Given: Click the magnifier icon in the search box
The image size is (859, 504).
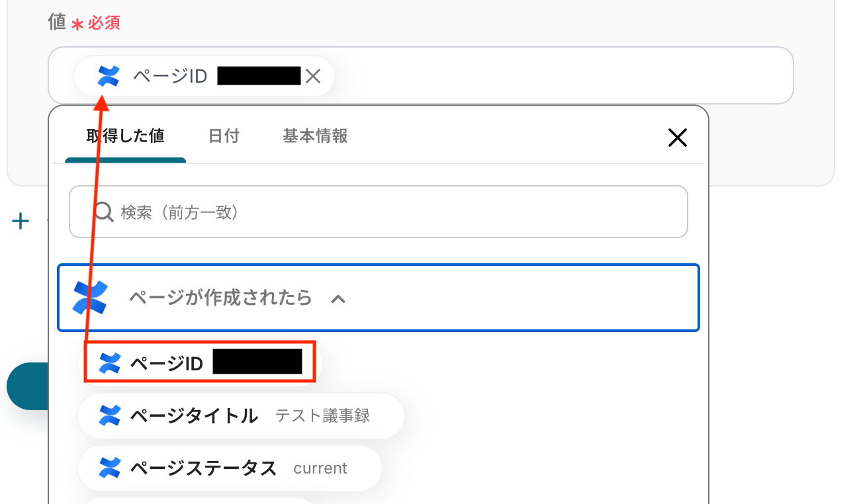Looking at the screenshot, I should pyautogui.click(x=103, y=212).
